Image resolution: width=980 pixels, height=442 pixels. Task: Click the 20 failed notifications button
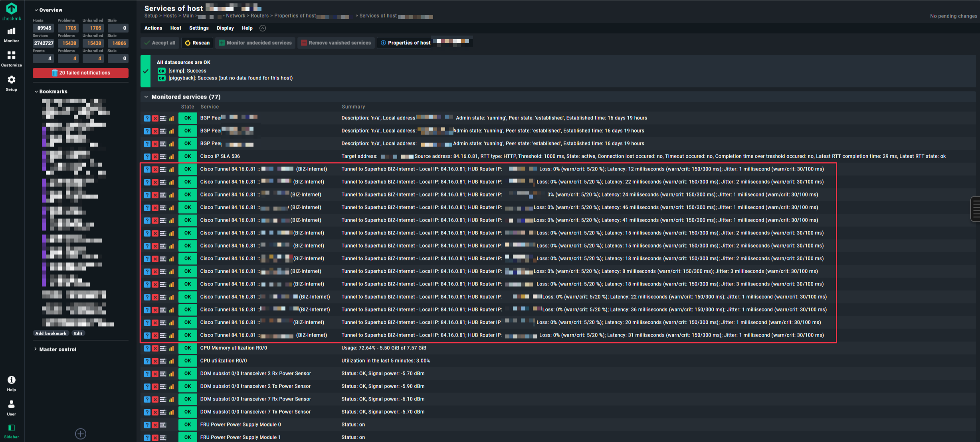(x=81, y=73)
